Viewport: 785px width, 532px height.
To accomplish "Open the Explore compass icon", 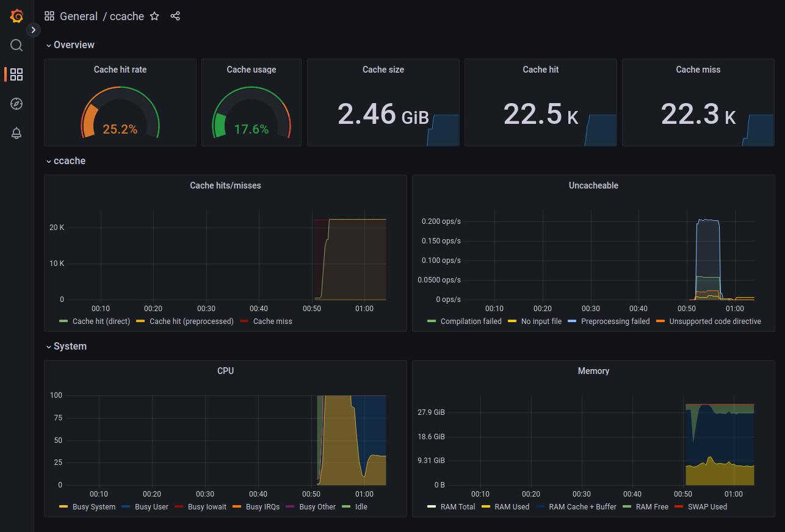I will (x=16, y=104).
